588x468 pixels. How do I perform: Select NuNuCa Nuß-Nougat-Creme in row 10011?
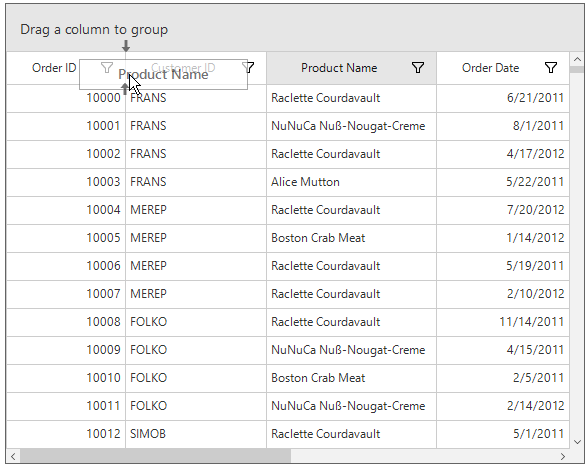click(351, 406)
